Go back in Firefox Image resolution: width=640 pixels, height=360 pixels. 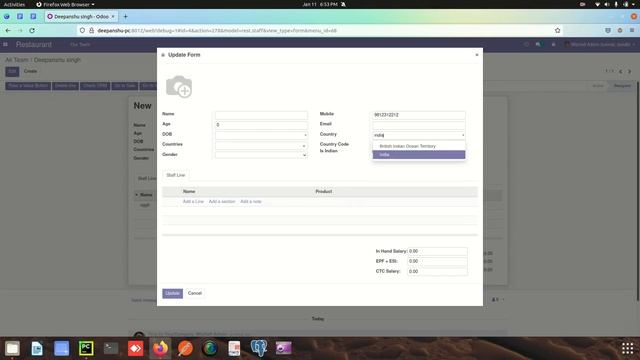coord(8,31)
